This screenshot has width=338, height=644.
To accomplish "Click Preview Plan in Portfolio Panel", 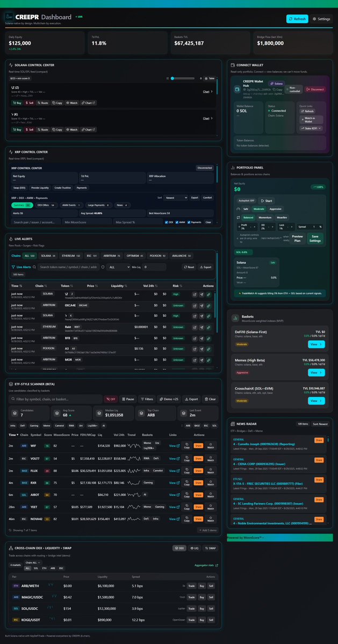I will [298, 238].
